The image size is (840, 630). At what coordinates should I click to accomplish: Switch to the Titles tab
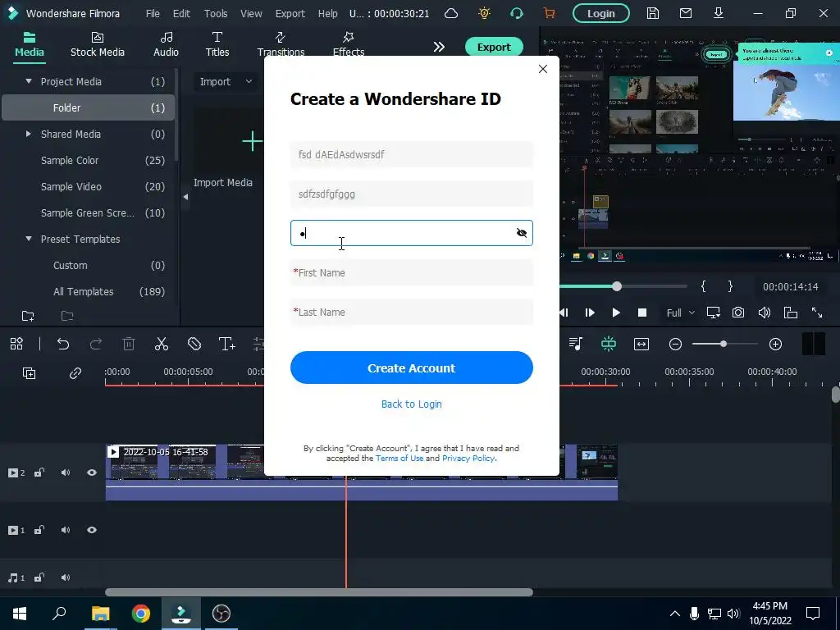(x=217, y=44)
